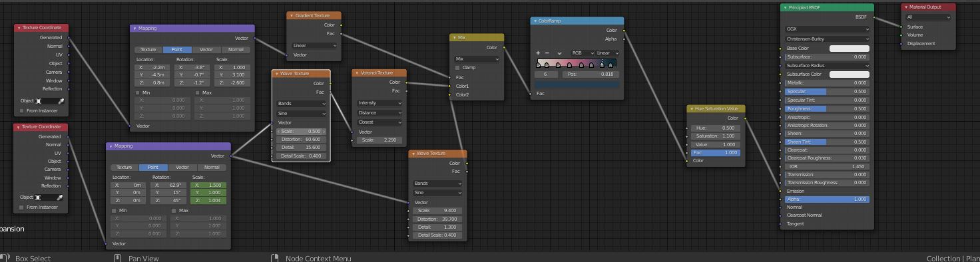This screenshot has height=262, width=980.
Task: Remove a color stop with ColorRamp minus
Action: (547, 53)
